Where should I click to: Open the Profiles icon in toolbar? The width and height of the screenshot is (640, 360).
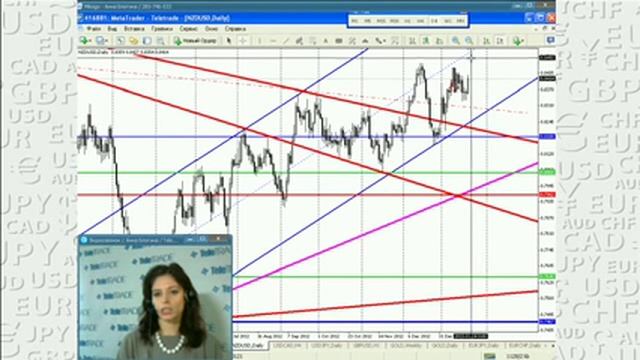pyautogui.click(x=100, y=40)
